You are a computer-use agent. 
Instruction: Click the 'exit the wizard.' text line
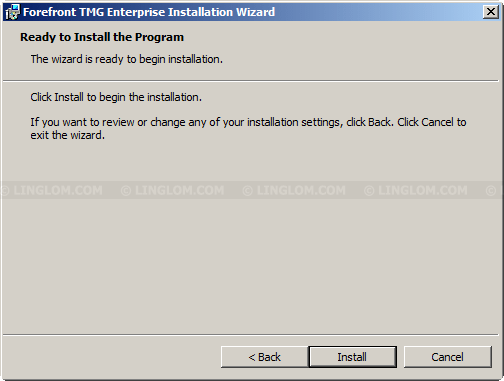pyautogui.click(x=68, y=135)
